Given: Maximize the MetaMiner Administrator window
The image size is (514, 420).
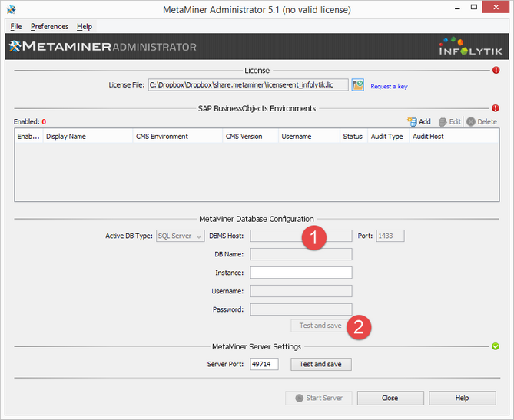Looking at the screenshot, I should tap(474, 7).
